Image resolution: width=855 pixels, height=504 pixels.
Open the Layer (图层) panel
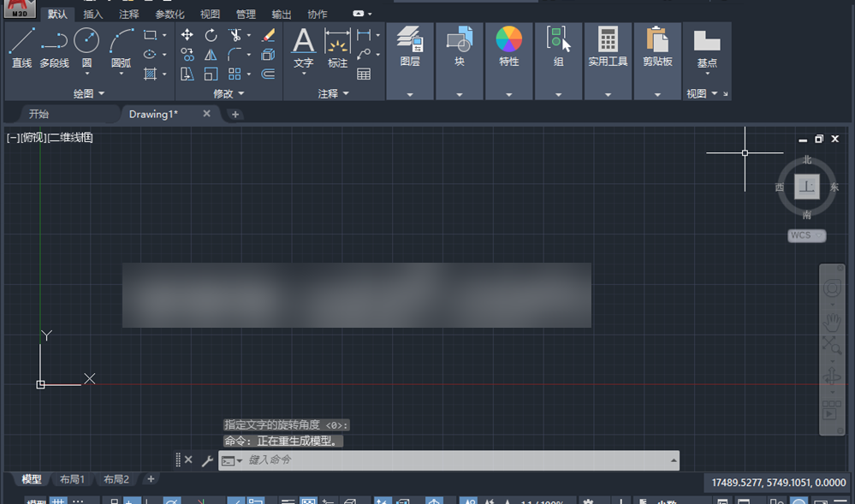pyautogui.click(x=410, y=61)
